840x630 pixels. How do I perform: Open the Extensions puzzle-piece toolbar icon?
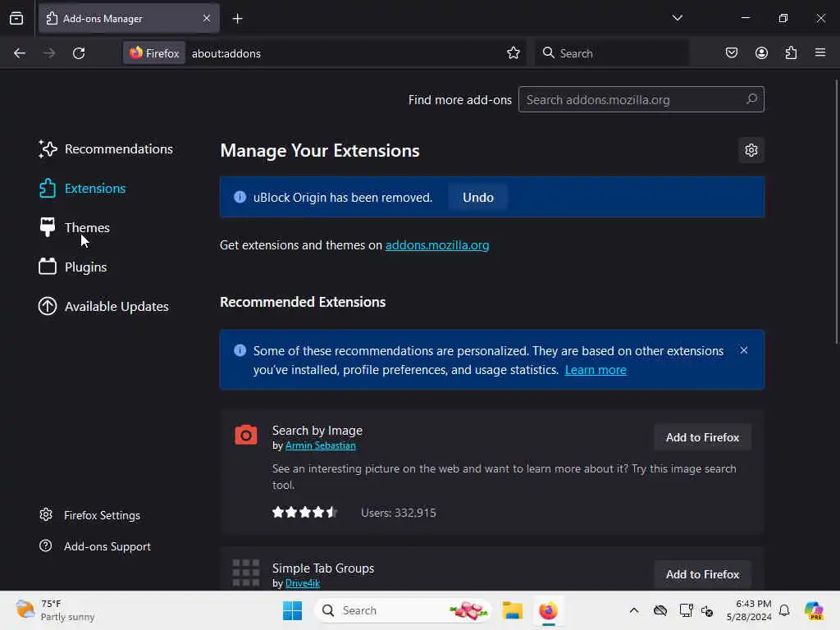pos(791,53)
